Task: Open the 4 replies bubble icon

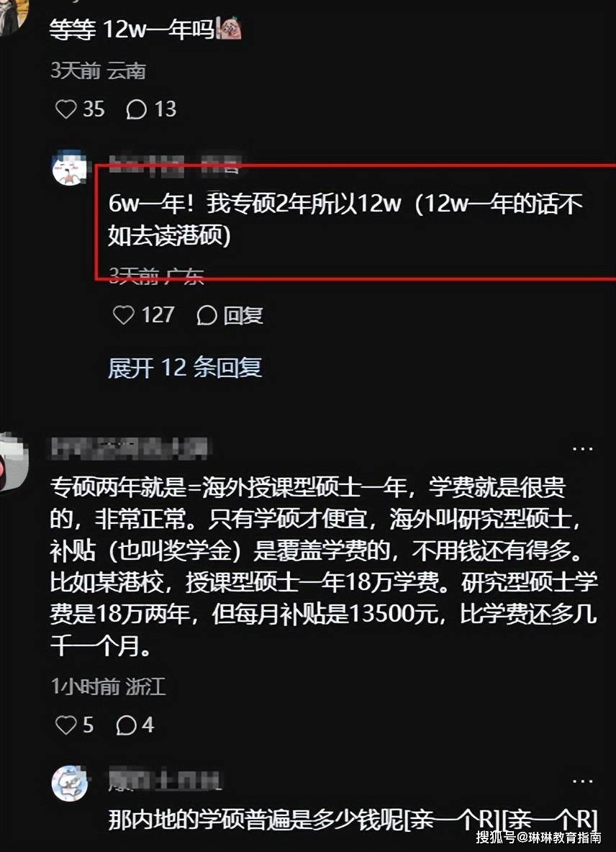Action: (x=126, y=725)
